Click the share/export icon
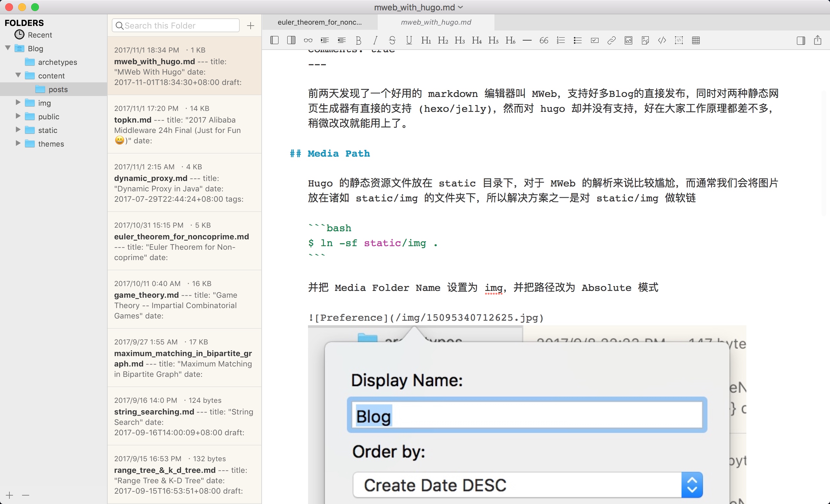Viewport: 830px width, 504px height. [x=818, y=41]
